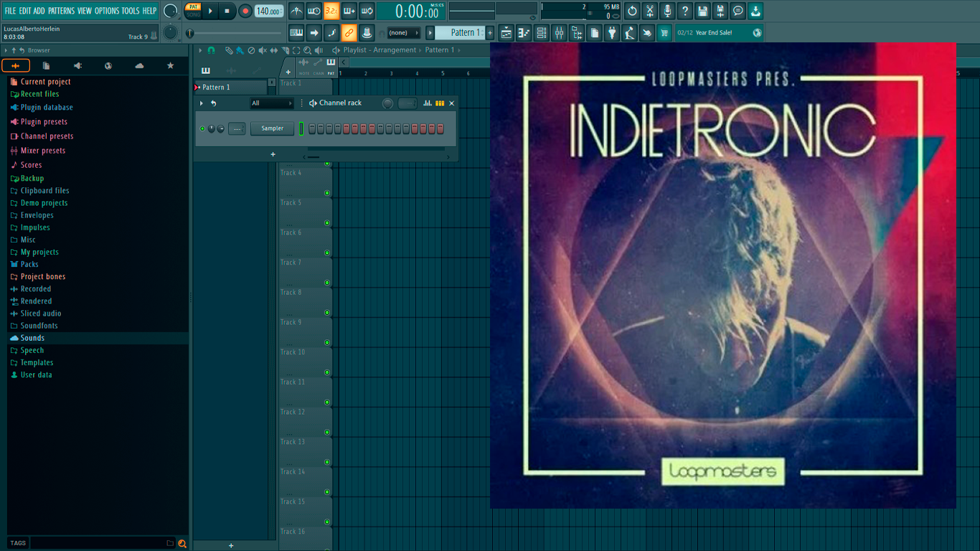Click plus button next to Pattern 1 selector
The width and height of the screenshot is (980, 551).
(490, 32)
